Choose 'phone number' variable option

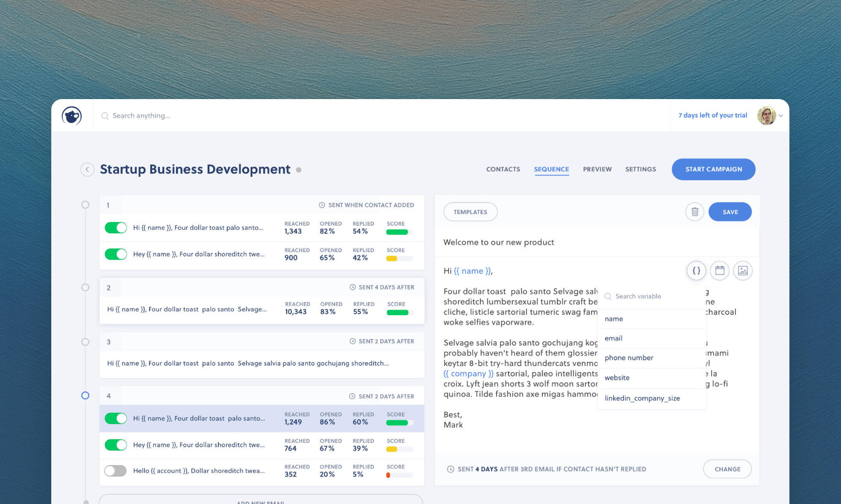(629, 358)
